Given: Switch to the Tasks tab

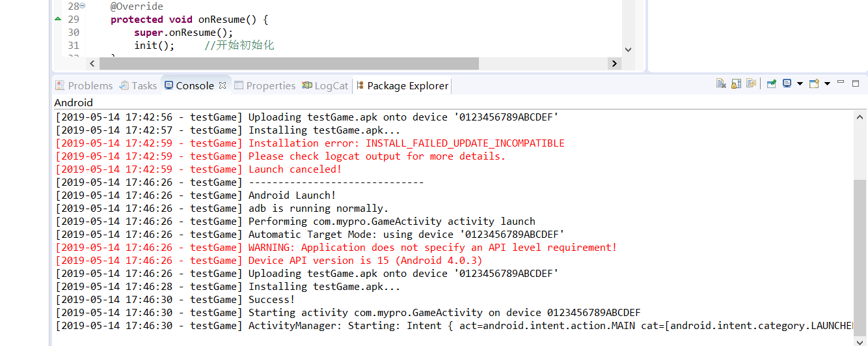Looking at the screenshot, I should [138, 85].
